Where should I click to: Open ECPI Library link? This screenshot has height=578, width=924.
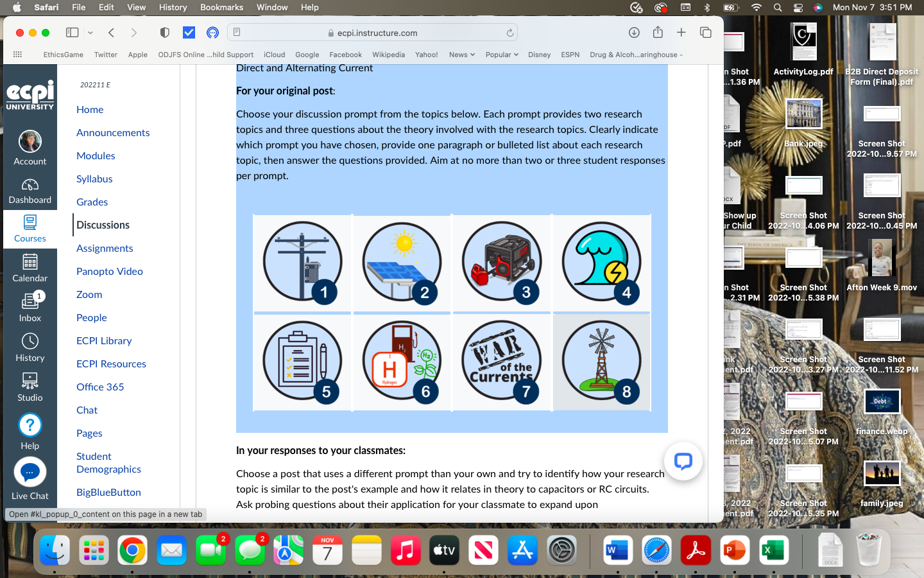(x=104, y=341)
